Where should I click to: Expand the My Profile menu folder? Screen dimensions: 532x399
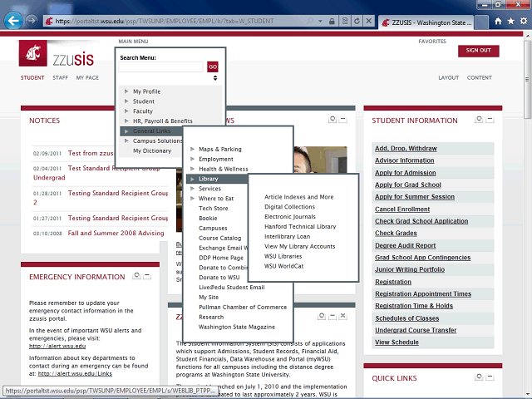click(x=126, y=91)
